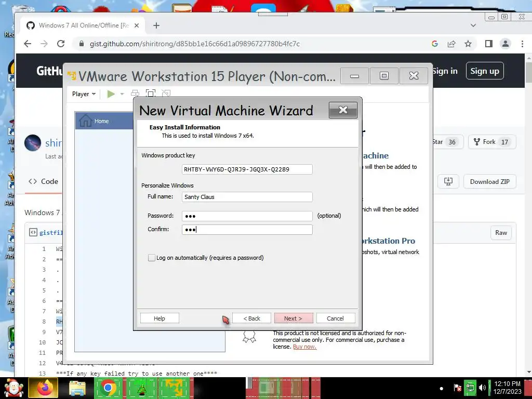Click the forward arrow in Chrome

pos(44,44)
